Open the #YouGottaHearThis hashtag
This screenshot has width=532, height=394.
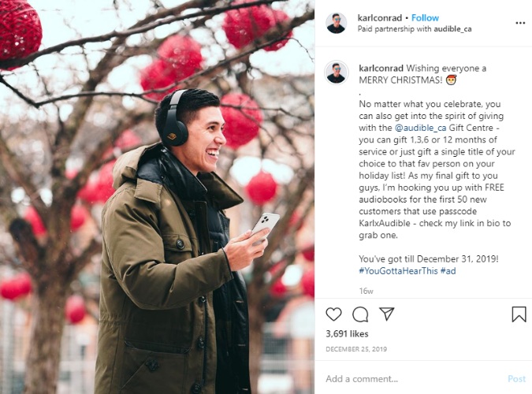(398, 271)
